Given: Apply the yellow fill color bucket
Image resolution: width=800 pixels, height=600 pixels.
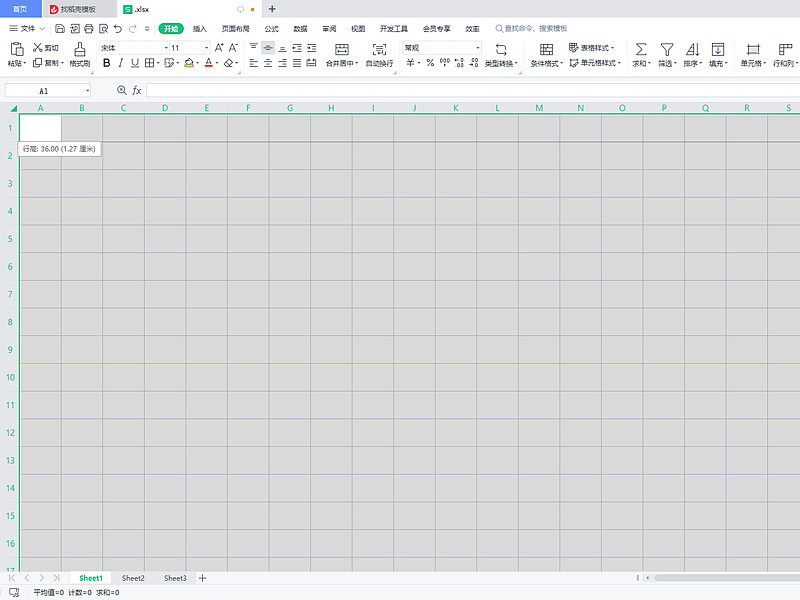Looking at the screenshot, I should tap(189, 63).
